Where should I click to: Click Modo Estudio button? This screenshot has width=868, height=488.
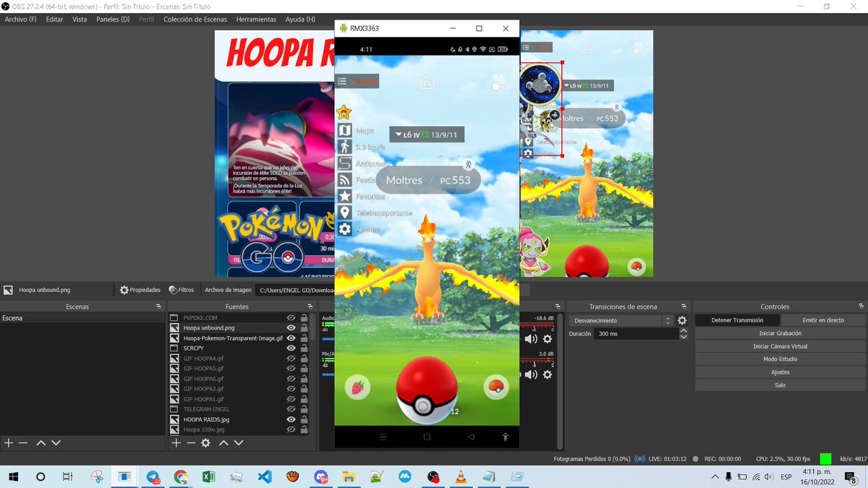click(x=780, y=359)
